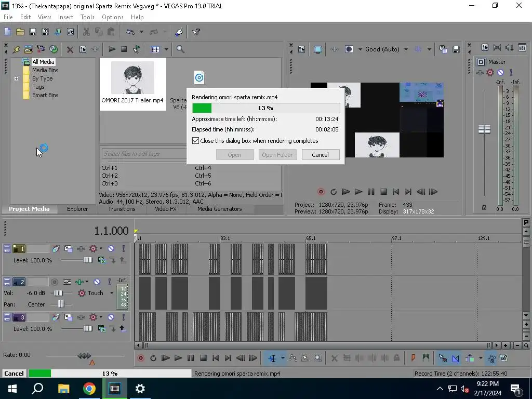Screen dimensions: 532x399
Task: Open Track 1 FX dropdown arrow
Action: pos(101,249)
